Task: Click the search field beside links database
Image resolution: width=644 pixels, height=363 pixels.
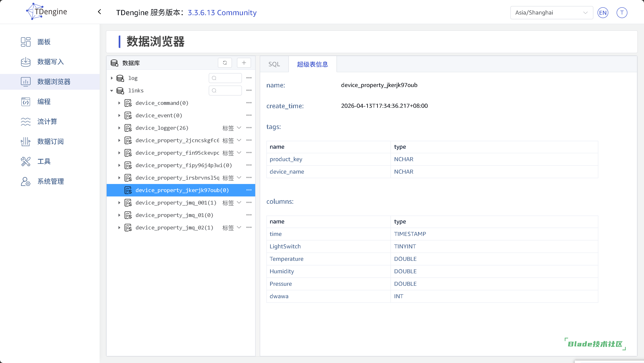Action: coord(225,91)
